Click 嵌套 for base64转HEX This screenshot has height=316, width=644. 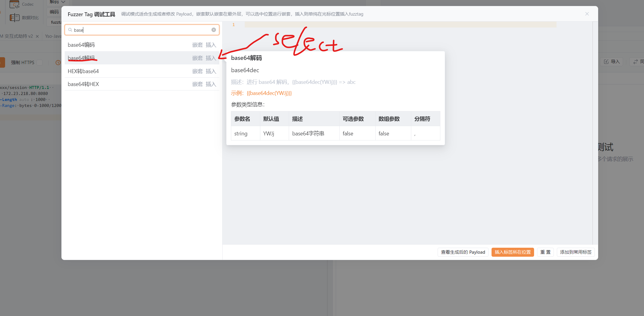click(197, 84)
